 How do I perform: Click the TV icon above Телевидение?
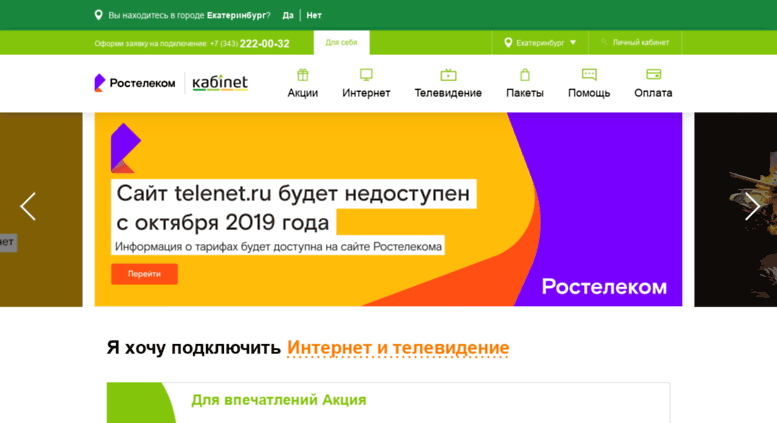coord(448,75)
